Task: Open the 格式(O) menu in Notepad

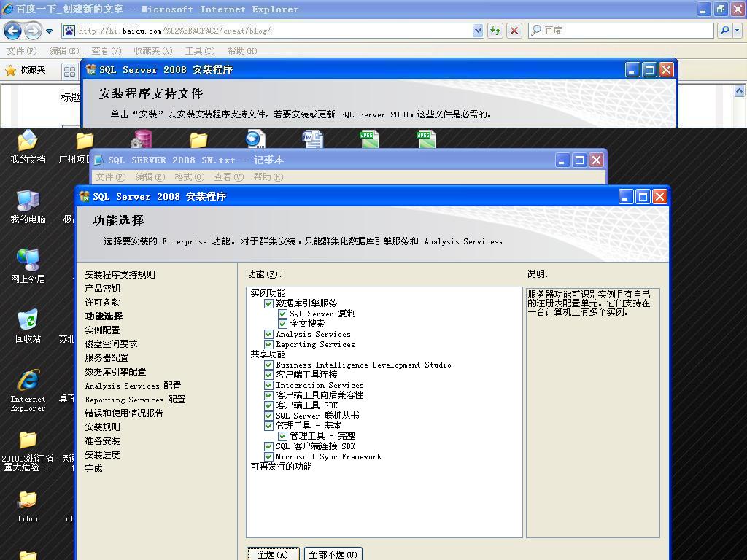Action: [x=189, y=177]
